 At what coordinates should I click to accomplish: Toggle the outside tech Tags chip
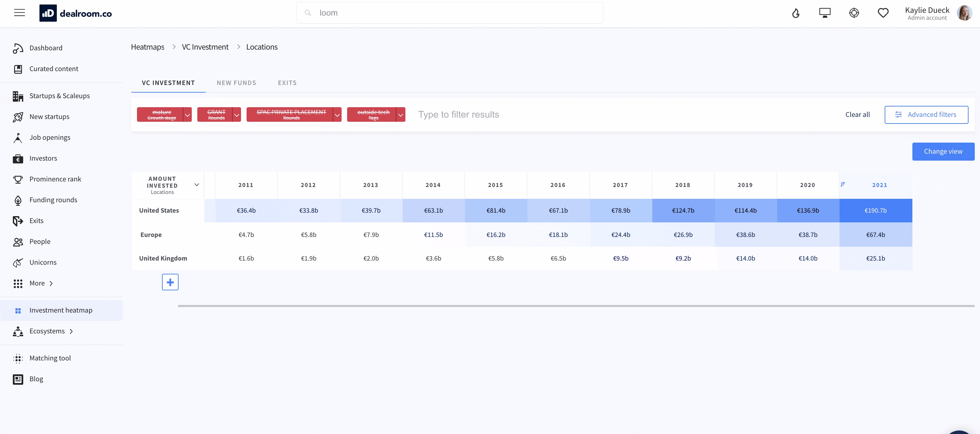click(372, 114)
